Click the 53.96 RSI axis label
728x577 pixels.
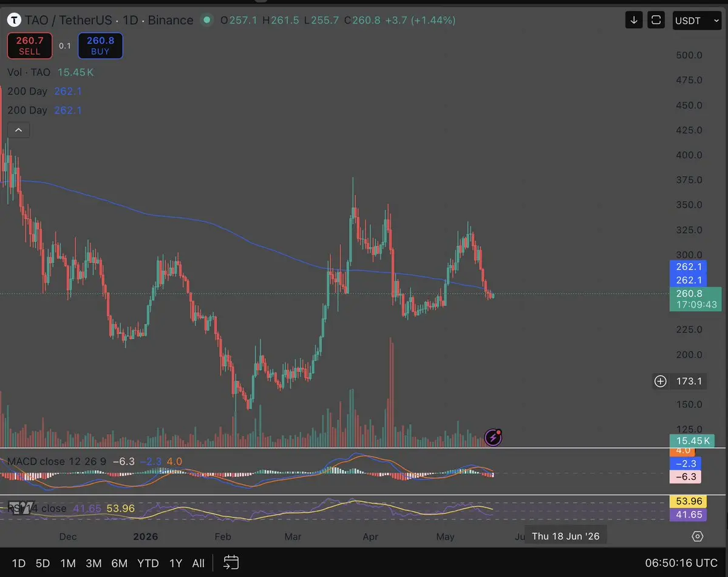coord(688,501)
